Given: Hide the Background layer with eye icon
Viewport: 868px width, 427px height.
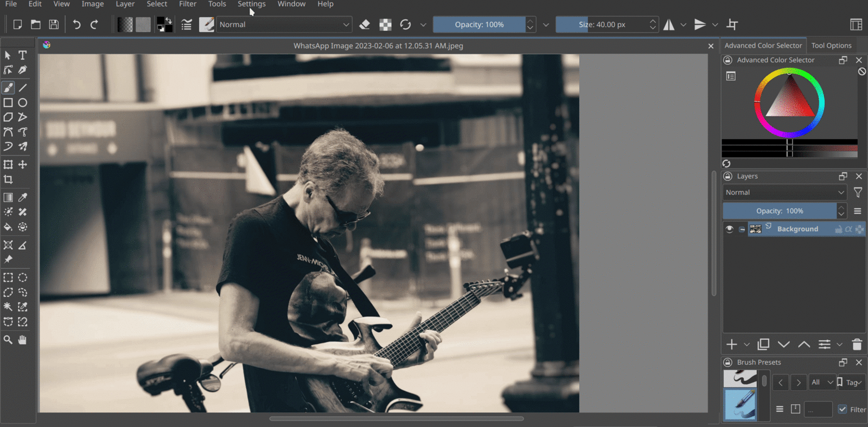Looking at the screenshot, I should pos(730,229).
